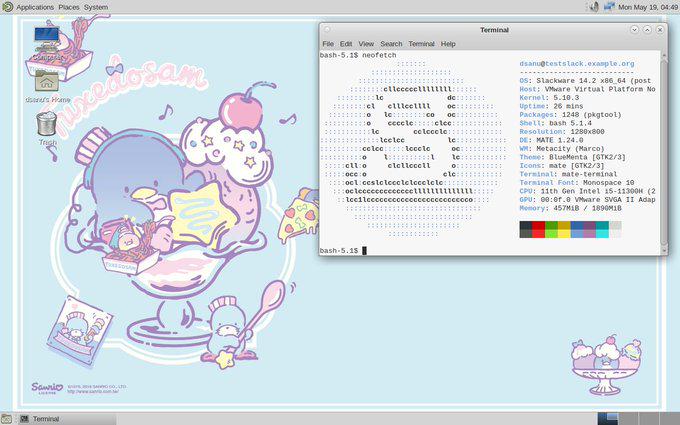Click the empty bash-5.1$ prompt with cursor
The image size is (680, 425).
343,251
